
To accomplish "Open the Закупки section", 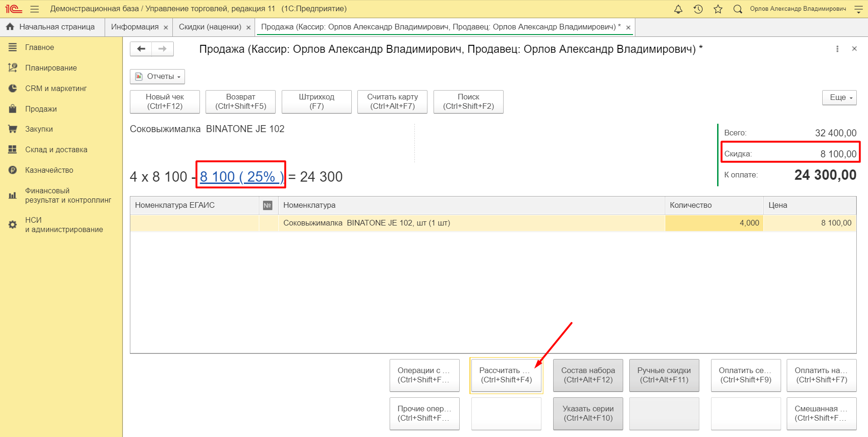I will point(39,129).
